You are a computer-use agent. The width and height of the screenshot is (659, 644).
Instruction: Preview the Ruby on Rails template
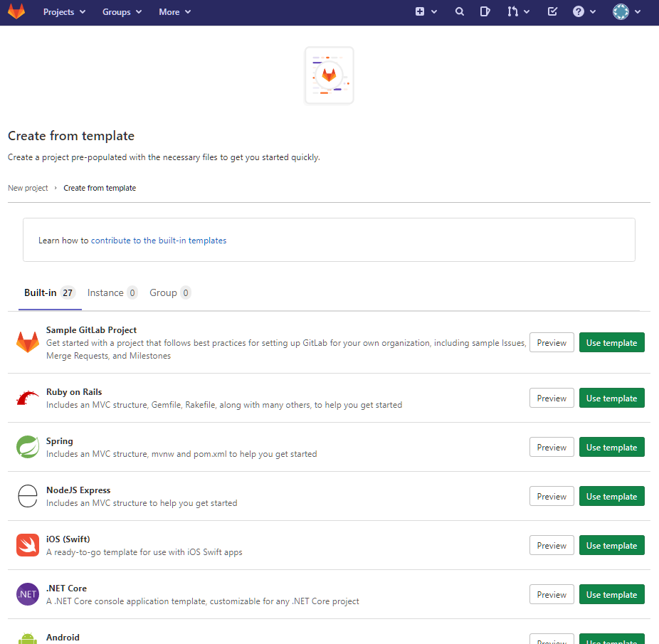coord(552,398)
